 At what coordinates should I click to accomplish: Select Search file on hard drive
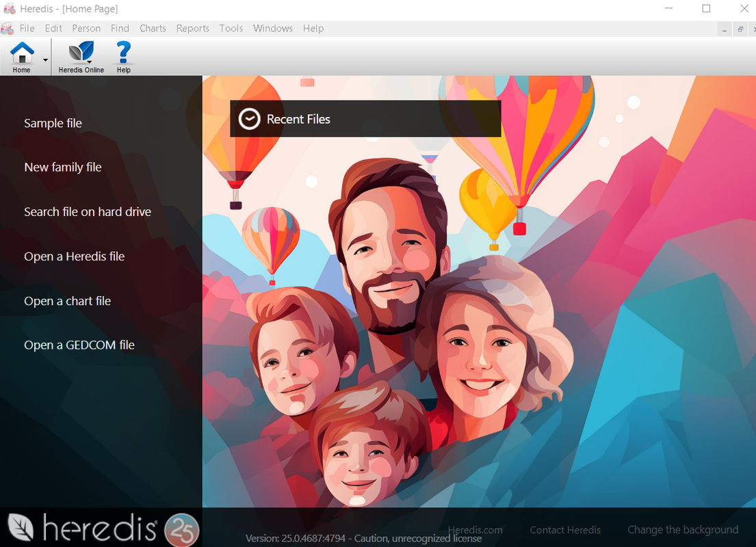(88, 211)
